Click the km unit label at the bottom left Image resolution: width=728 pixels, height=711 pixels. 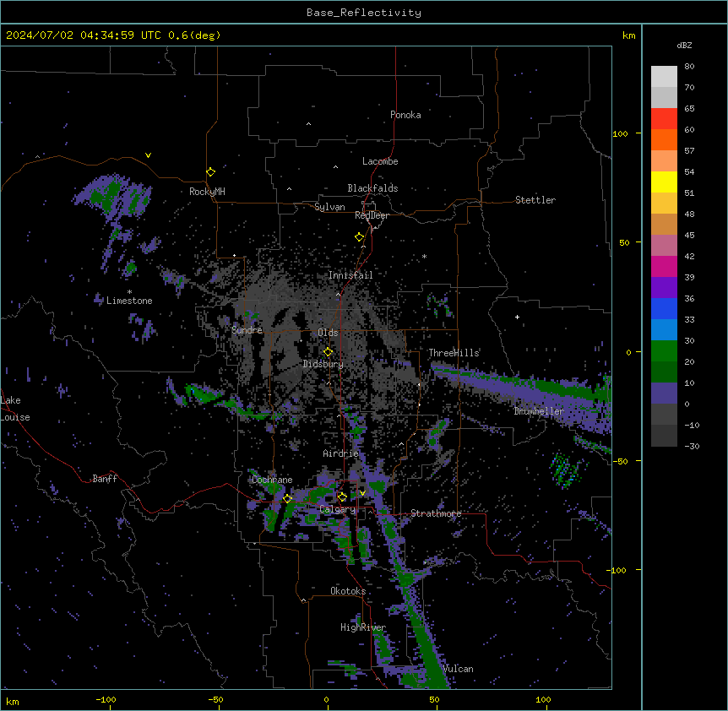13,701
